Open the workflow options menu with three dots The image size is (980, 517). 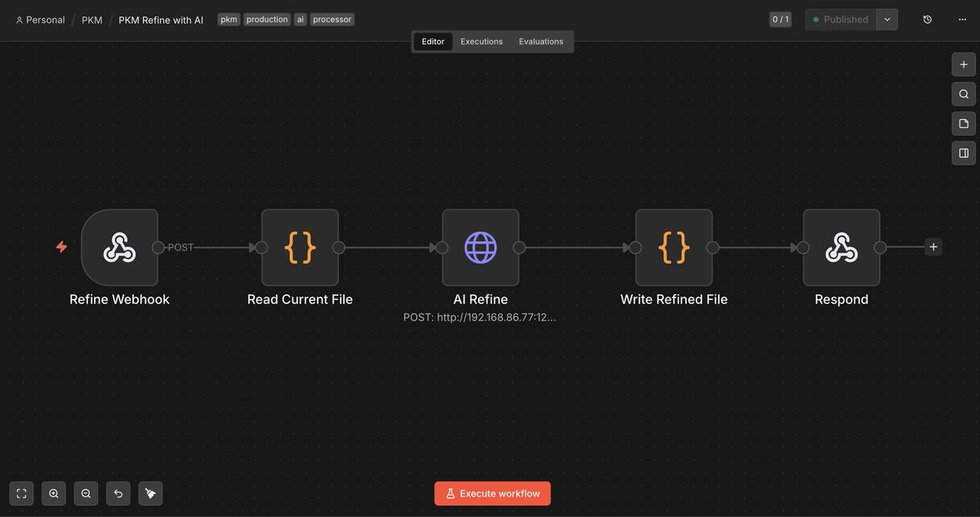coord(962,19)
